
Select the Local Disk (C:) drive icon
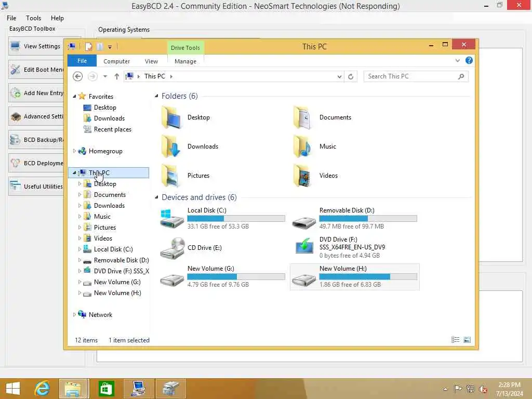[x=171, y=219]
